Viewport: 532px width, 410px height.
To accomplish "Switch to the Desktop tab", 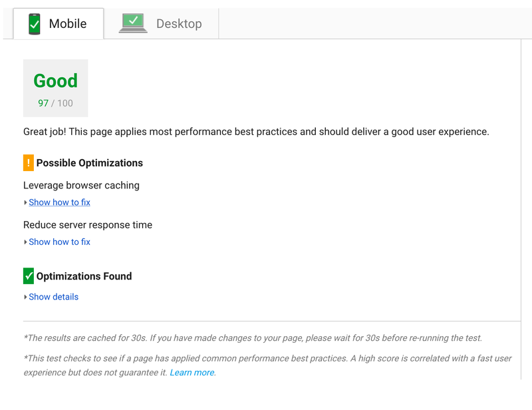I will click(161, 24).
